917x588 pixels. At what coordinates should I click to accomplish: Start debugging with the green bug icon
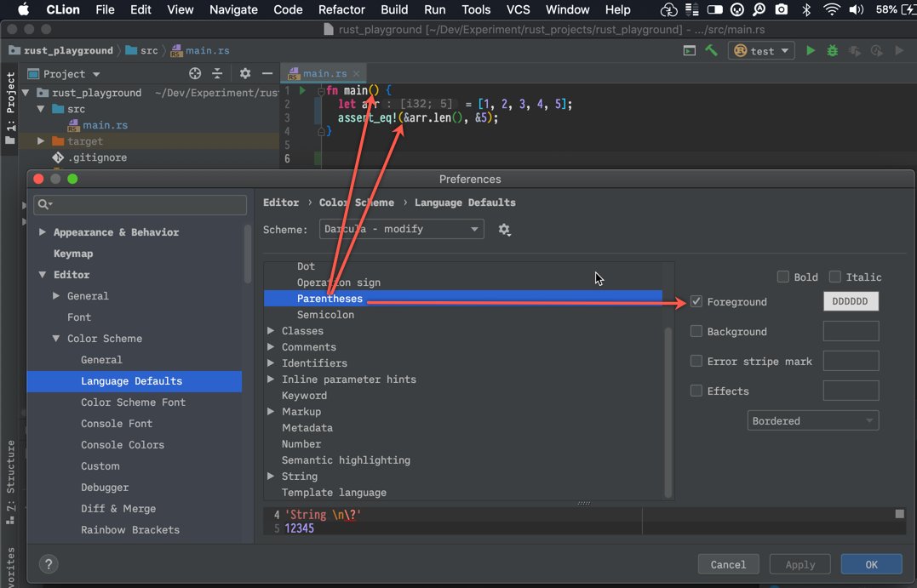(832, 51)
